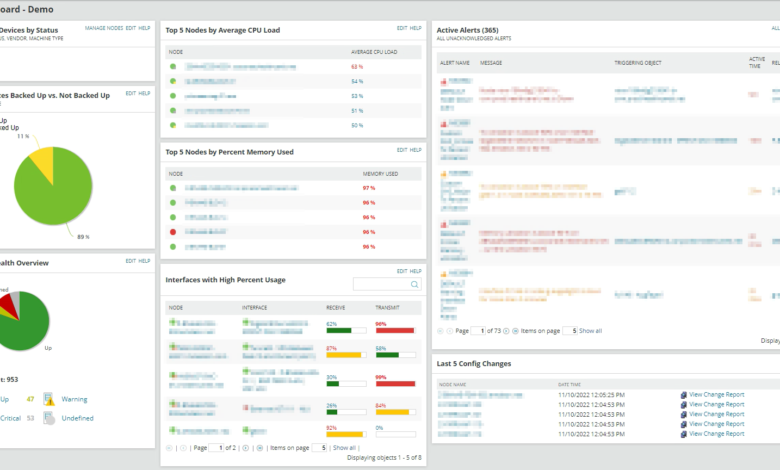This screenshot has width=780, height=470.
Task: Click status icon for the 63 % CPU node
Action: point(173,66)
